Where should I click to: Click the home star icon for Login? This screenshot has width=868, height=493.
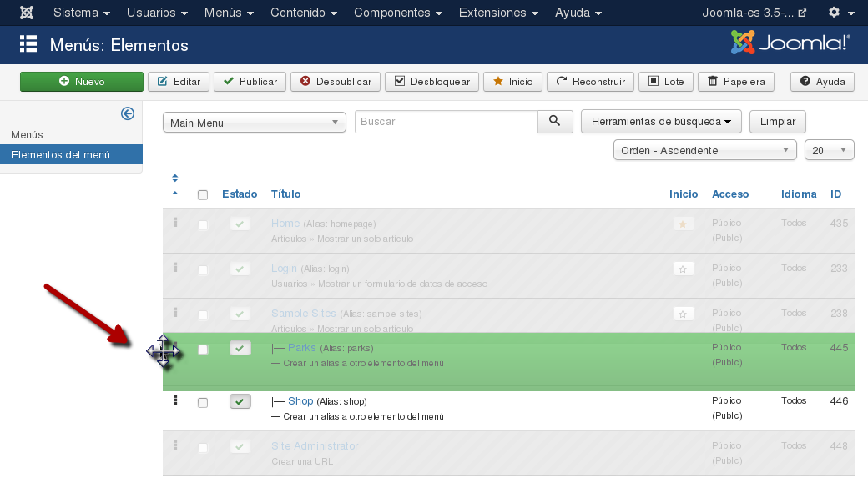coord(684,269)
